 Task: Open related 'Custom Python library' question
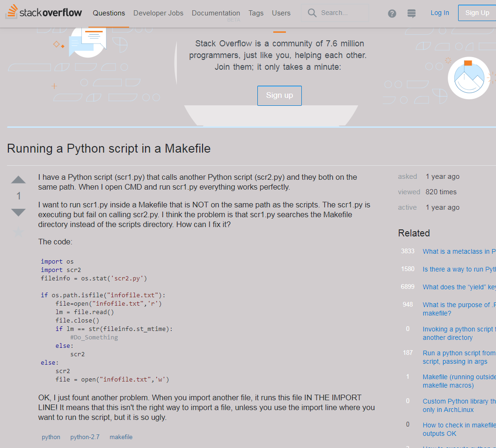[x=459, y=405]
